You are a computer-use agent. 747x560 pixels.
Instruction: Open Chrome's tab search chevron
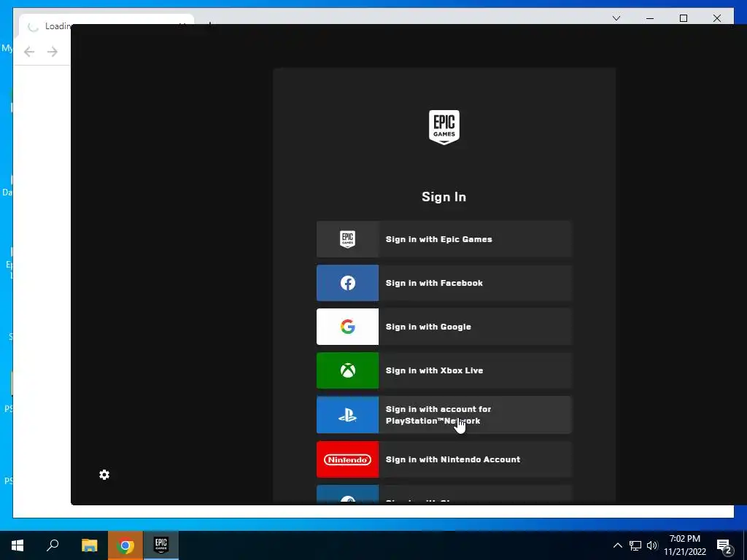click(616, 18)
